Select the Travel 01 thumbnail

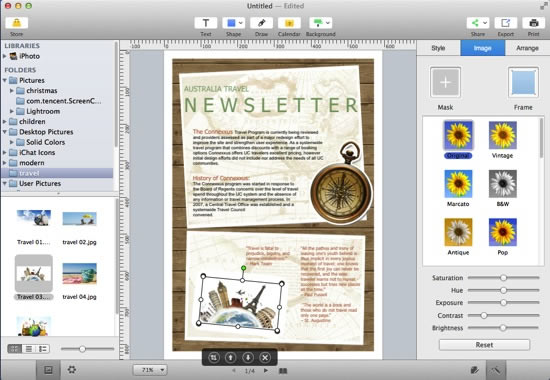tap(34, 218)
